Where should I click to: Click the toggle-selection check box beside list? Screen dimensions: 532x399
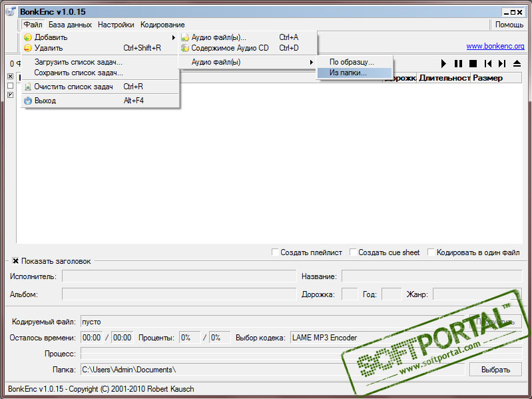click(10, 95)
